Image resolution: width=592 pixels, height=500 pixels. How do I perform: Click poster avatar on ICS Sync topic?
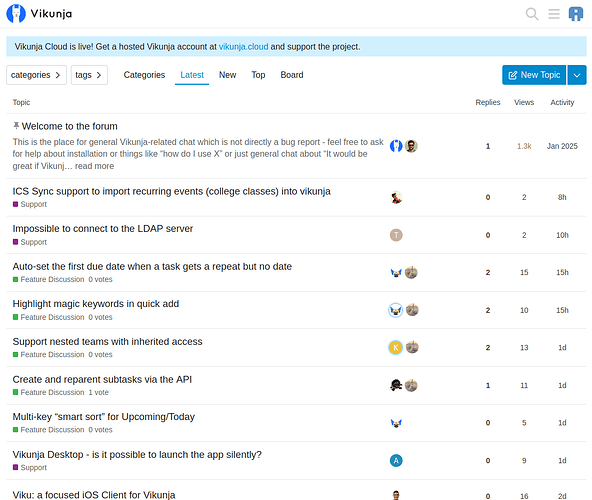396,197
